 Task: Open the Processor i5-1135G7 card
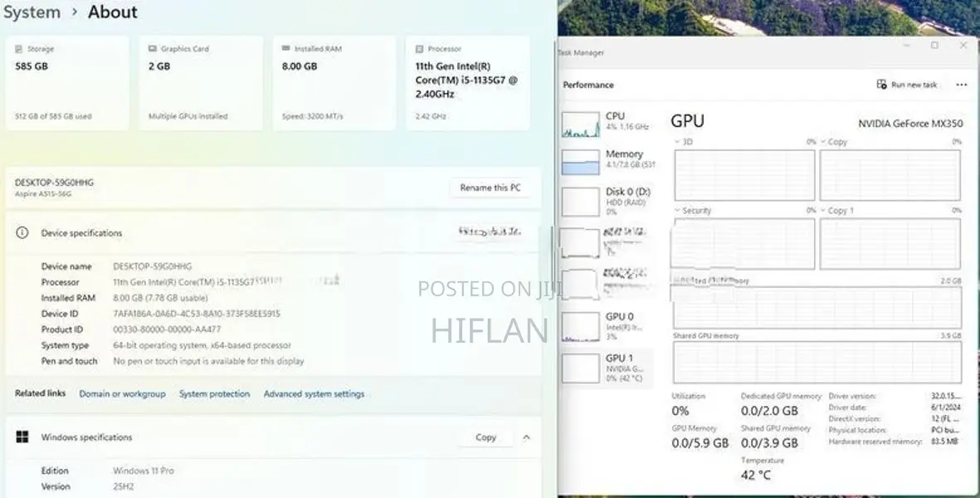click(x=467, y=83)
